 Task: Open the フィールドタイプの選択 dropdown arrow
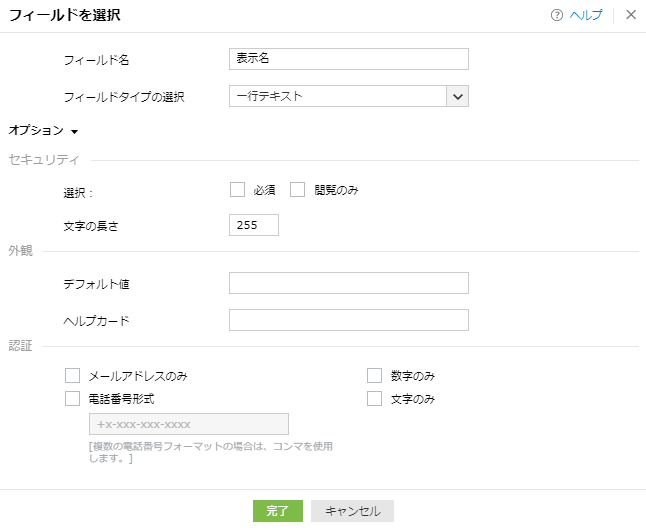pos(458,96)
